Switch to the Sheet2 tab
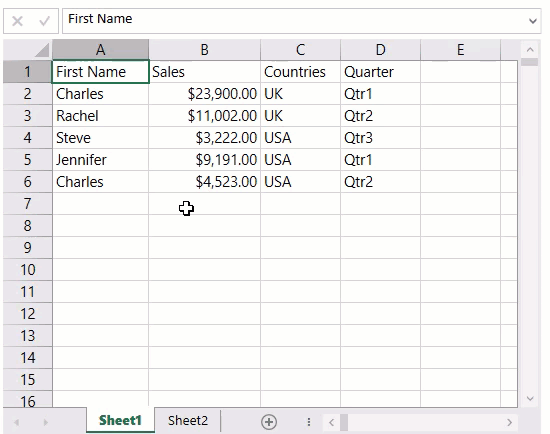 coord(188,420)
